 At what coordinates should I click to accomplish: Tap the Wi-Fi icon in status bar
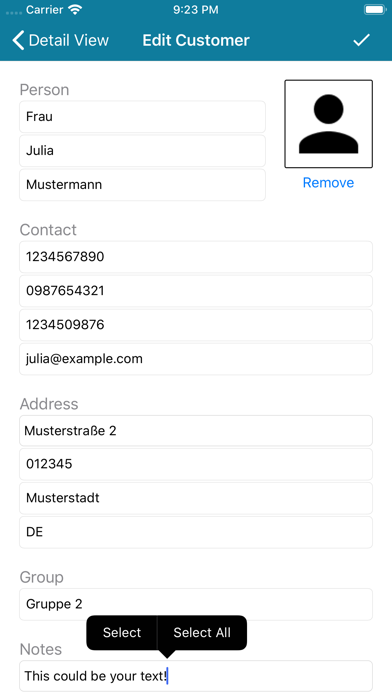[x=76, y=10]
